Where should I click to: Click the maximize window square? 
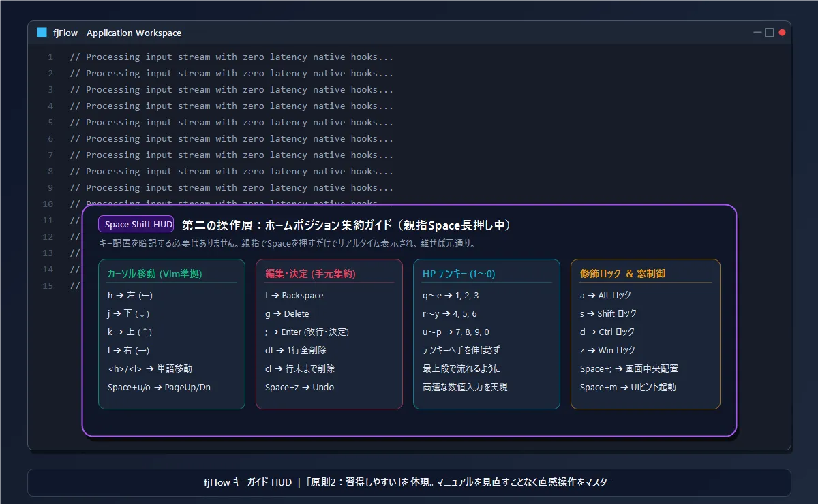pos(769,33)
